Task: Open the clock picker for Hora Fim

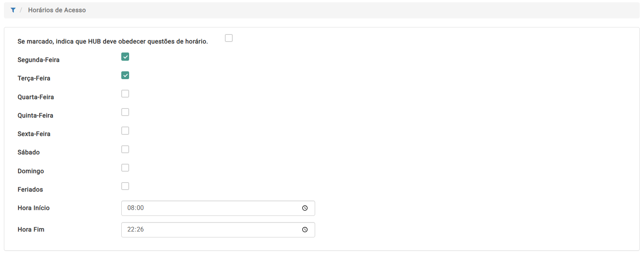Action: coord(305,230)
